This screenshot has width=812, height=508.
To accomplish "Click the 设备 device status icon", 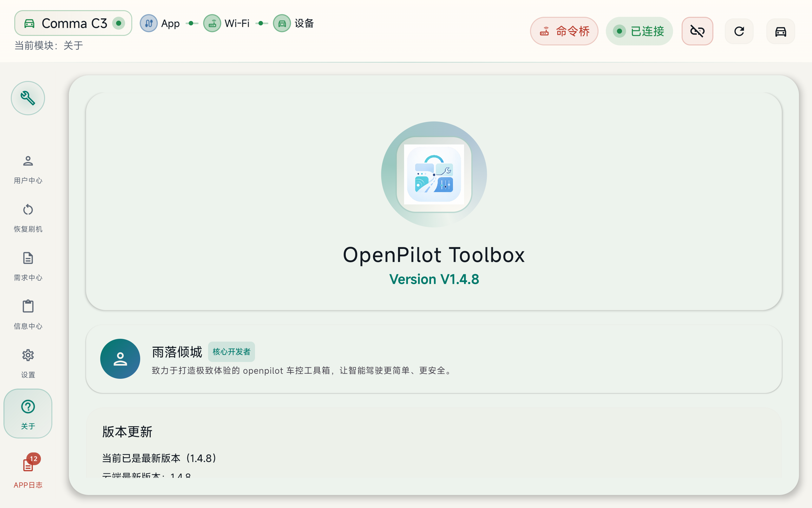I will (282, 23).
